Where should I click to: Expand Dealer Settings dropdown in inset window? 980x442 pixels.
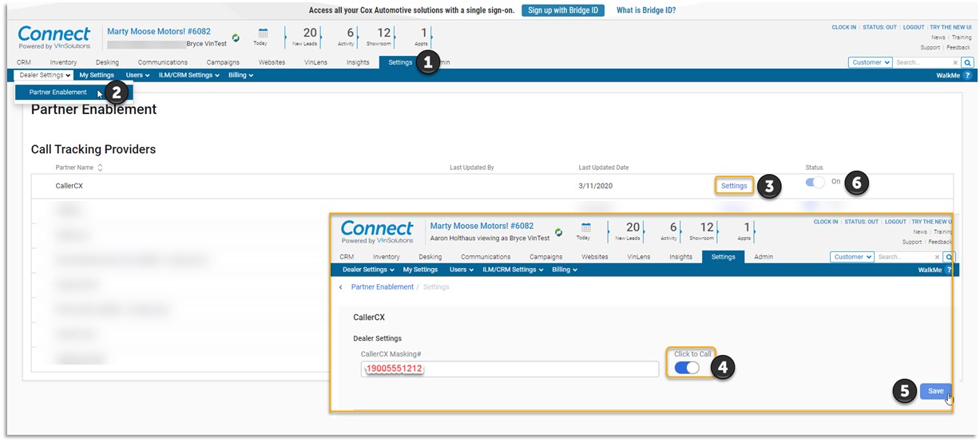click(x=368, y=270)
